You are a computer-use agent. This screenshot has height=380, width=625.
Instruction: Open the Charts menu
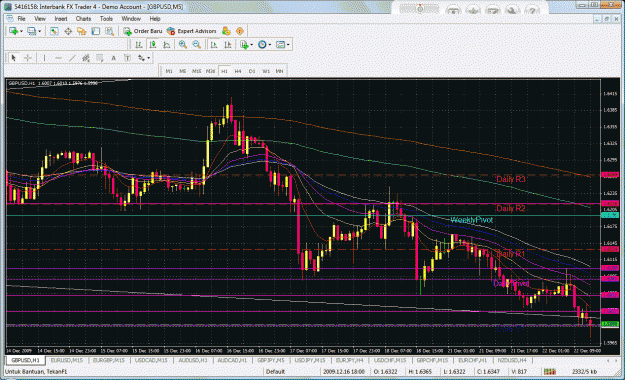click(83, 19)
